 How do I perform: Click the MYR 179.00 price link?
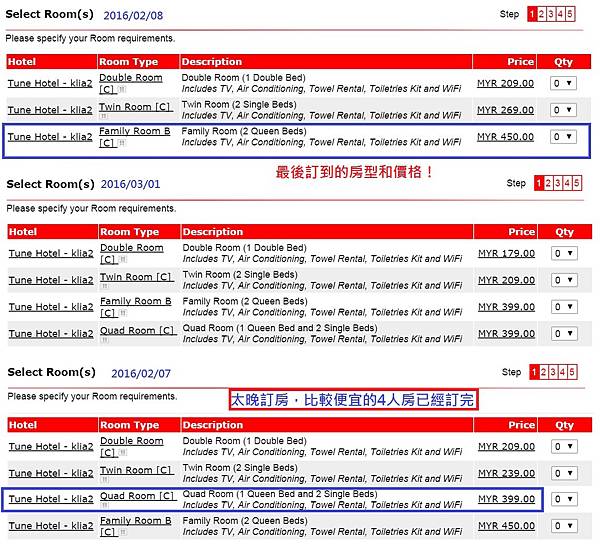click(507, 253)
